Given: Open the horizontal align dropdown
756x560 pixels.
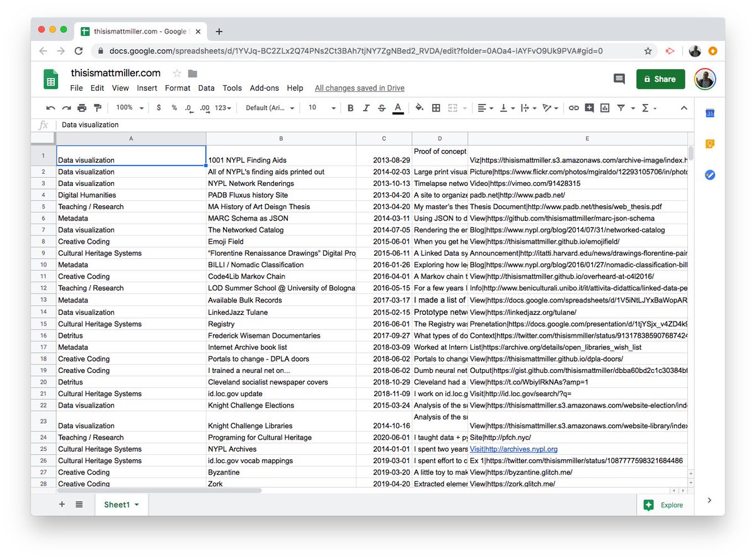Looking at the screenshot, I should coord(484,108).
